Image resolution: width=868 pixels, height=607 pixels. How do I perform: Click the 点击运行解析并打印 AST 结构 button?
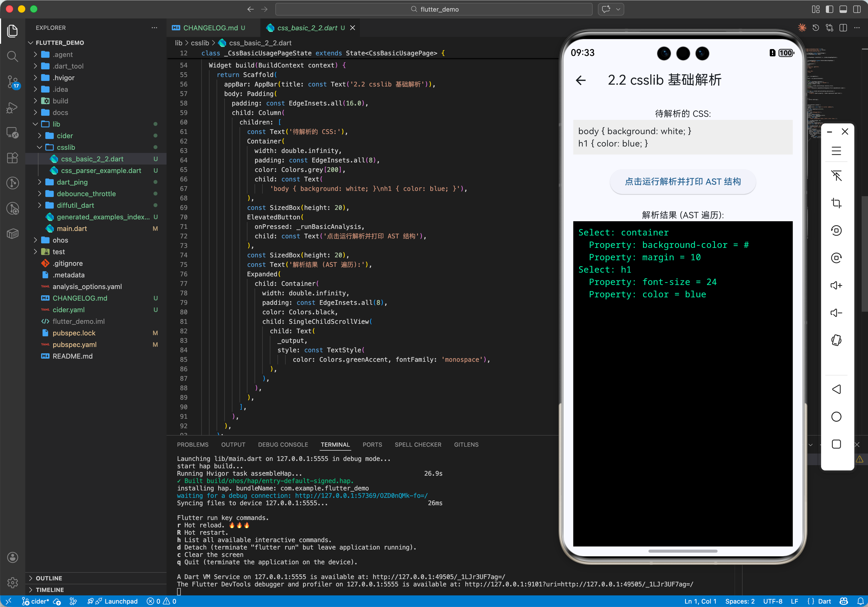tap(682, 182)
